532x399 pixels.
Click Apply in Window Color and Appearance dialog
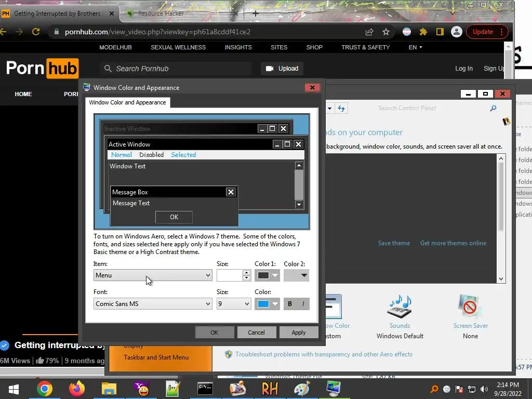coord(299,332)
